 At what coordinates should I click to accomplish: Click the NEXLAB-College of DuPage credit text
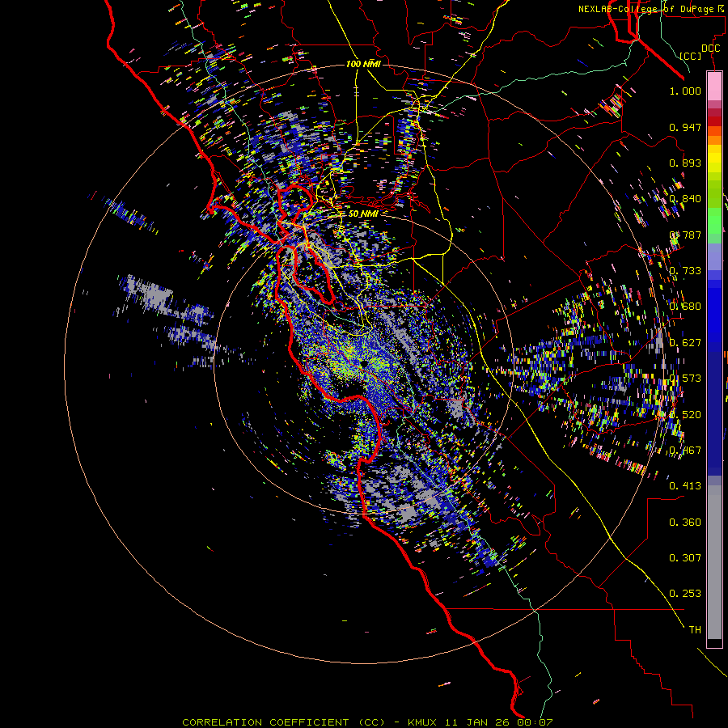coord(650,9)
